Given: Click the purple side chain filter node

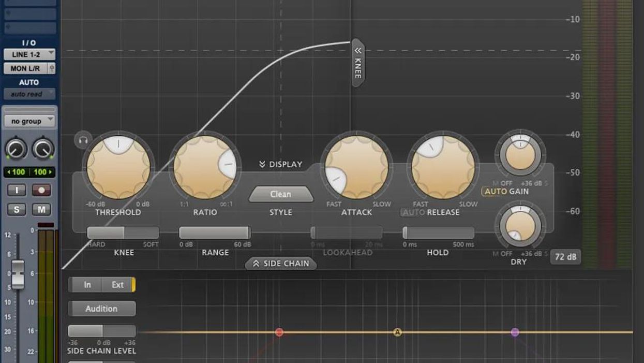Looking at the screenshot, I should [x=515, y=332].
